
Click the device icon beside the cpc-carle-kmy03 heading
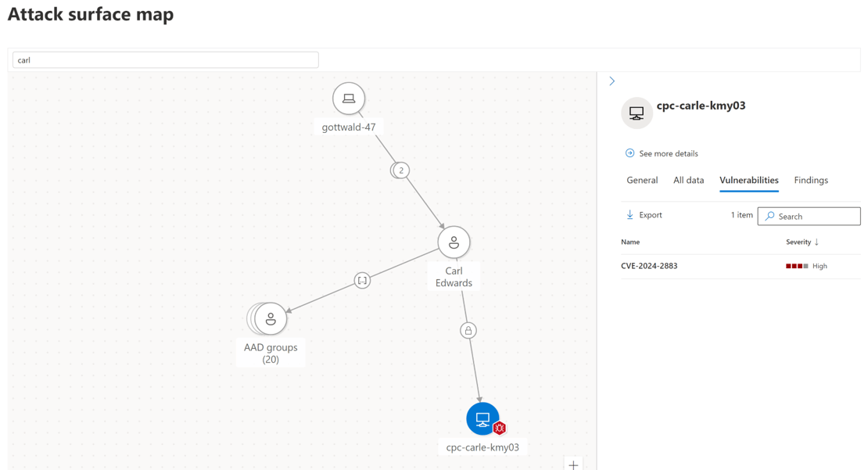(x=637, y=113)
